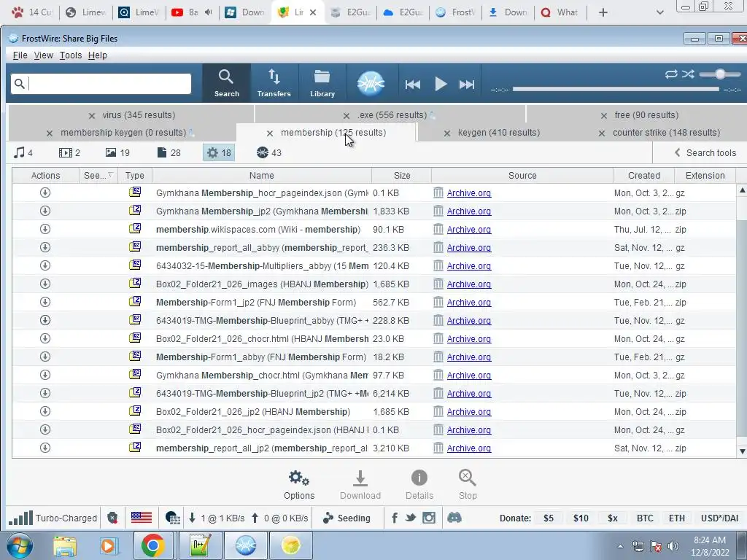Start playback with the play button

pos(441,85)
